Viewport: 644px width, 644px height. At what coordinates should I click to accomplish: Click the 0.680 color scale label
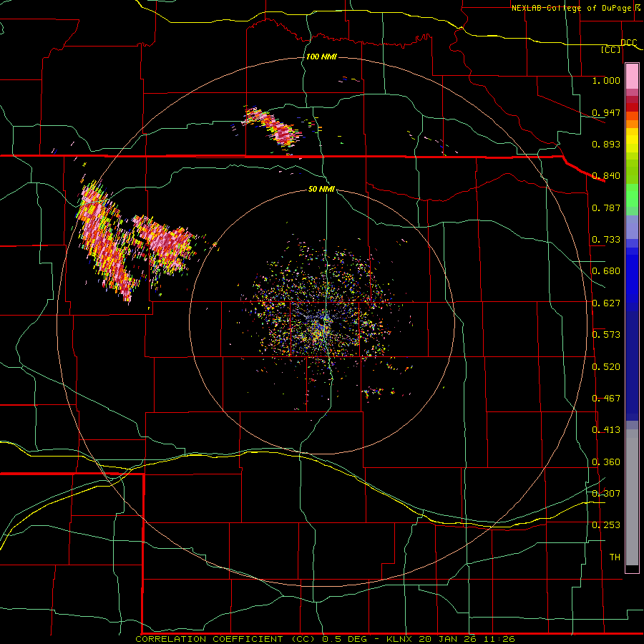(606, 271)
